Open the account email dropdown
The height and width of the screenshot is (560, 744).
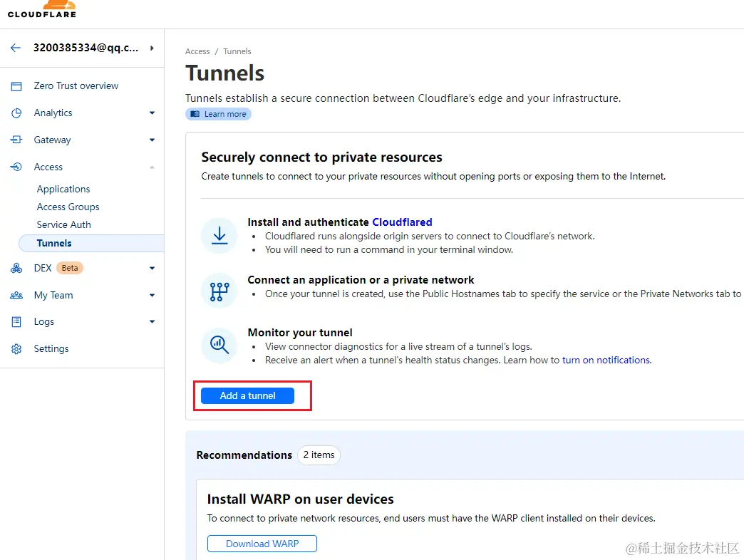pyautogui.click(x=152, y=48)
